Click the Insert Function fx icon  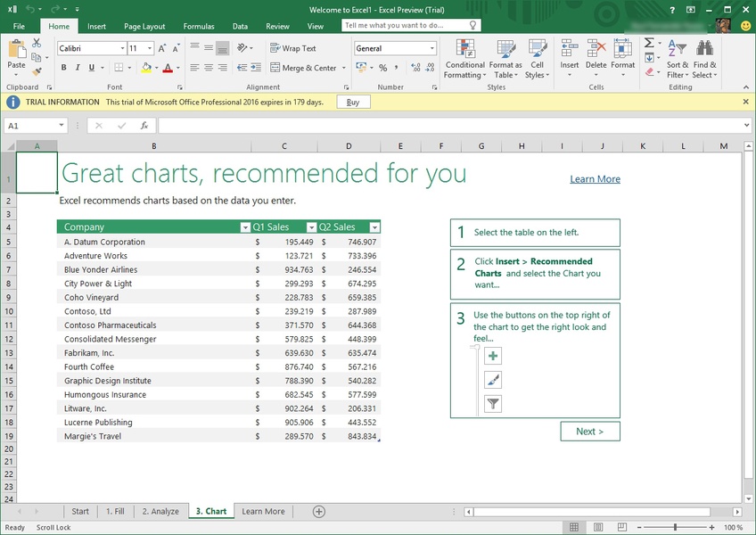click(144, 126)
